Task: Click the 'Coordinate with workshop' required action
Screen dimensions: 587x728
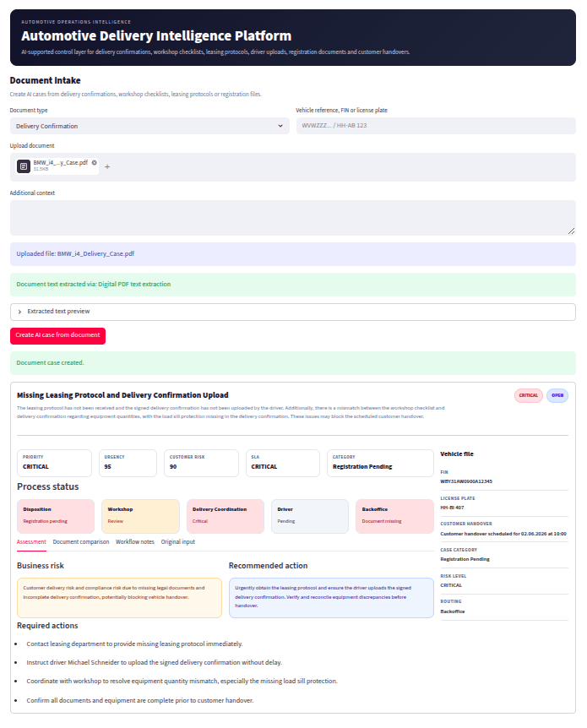Action: (x=182, y=681)
